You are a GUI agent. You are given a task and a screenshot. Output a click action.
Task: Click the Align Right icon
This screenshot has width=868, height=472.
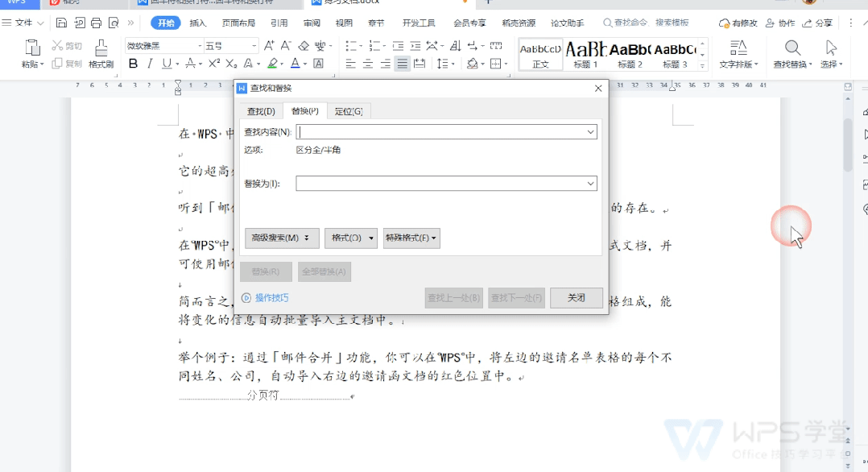pos(385,64)
